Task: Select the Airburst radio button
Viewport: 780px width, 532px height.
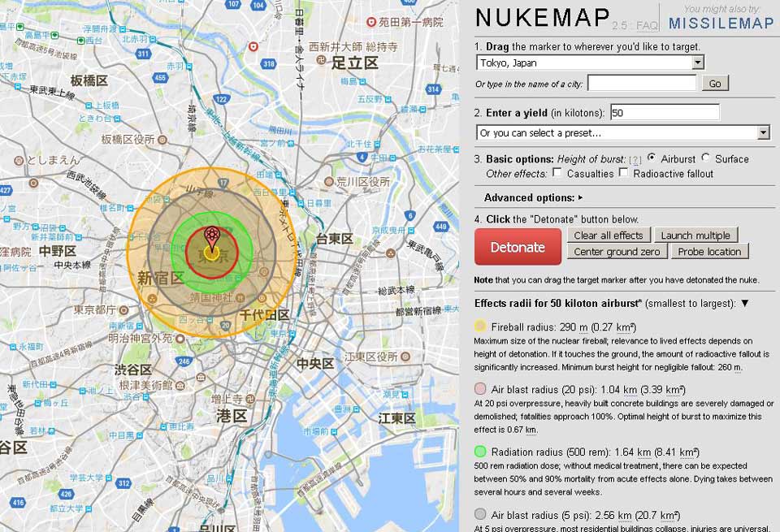Action: click(651, 158)
